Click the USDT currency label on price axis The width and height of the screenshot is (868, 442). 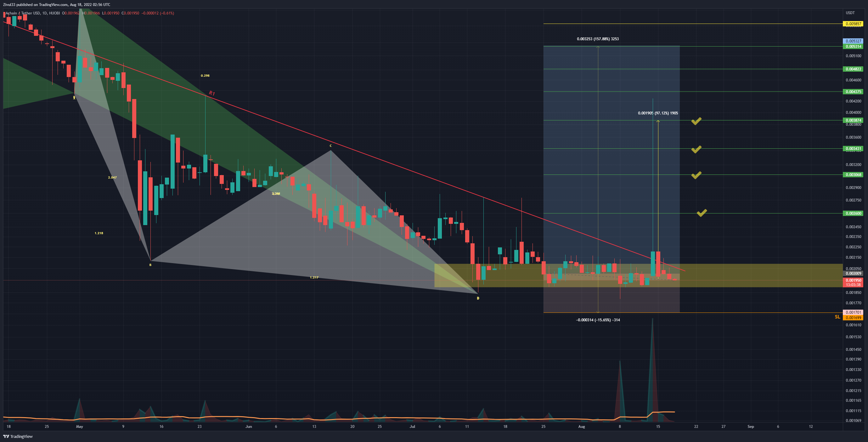point(850,13)
